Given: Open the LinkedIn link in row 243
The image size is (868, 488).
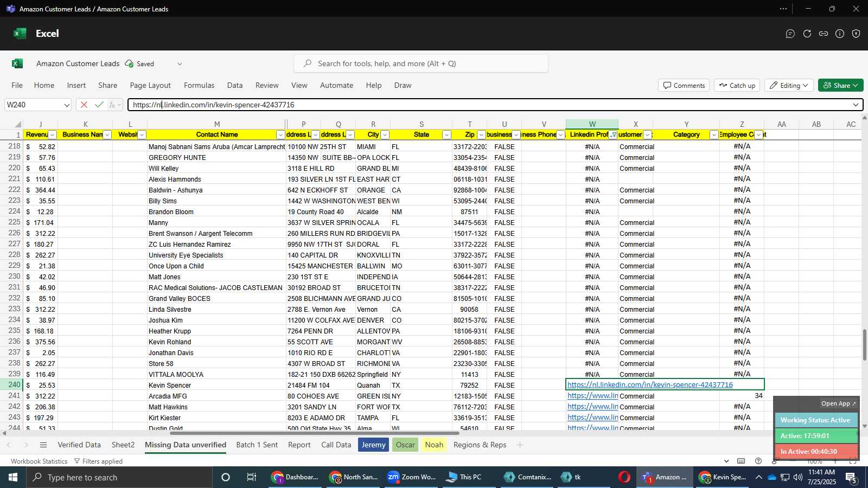Looking at the screenshot, I should 592,418.
